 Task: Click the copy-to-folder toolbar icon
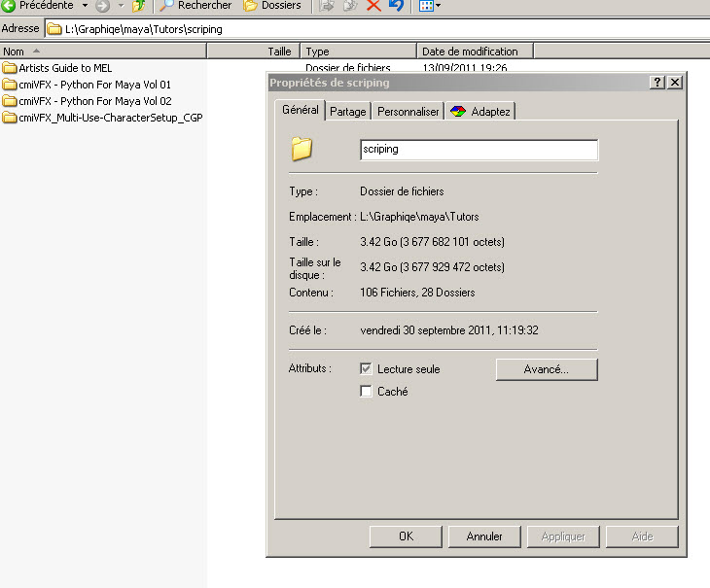pos(350,6)
